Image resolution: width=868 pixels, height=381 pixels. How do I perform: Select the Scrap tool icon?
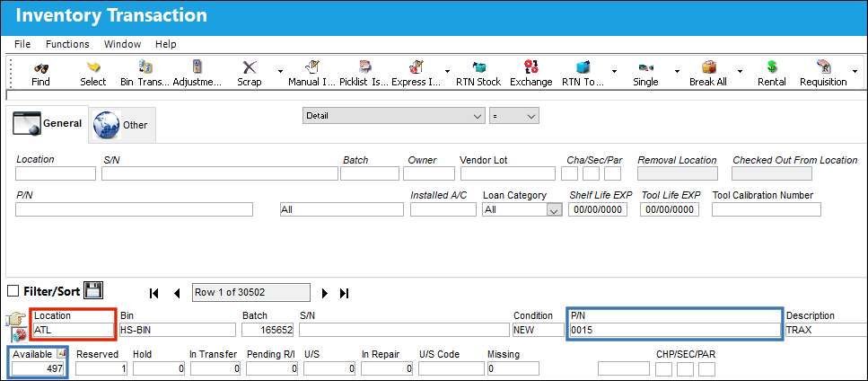click(x=250, y=67)
